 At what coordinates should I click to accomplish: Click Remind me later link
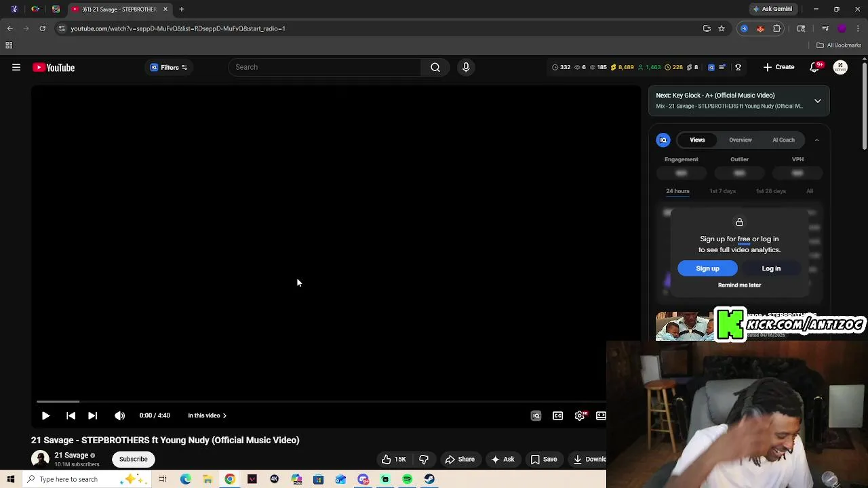coord(739,285)
